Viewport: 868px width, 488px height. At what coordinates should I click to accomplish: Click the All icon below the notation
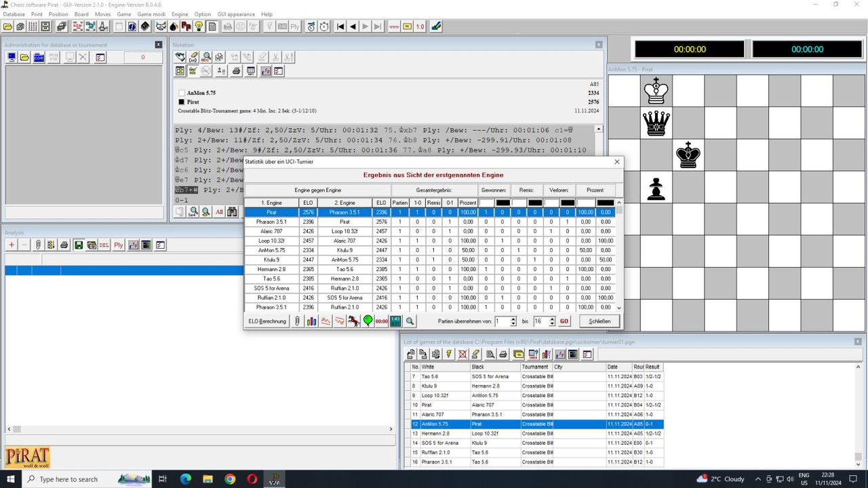coord(219,211)
